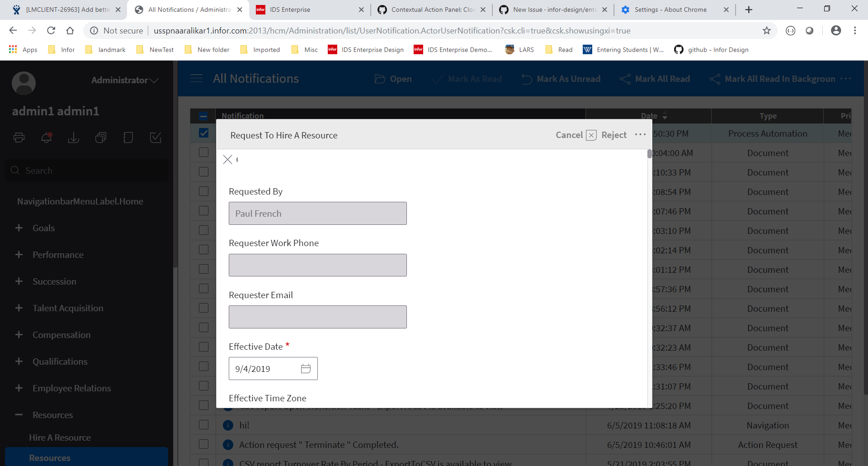The height and width of the screenshot is (466, 868).
Task: Open the notebook icon in sidebar
Action: [x=128, y=138]
